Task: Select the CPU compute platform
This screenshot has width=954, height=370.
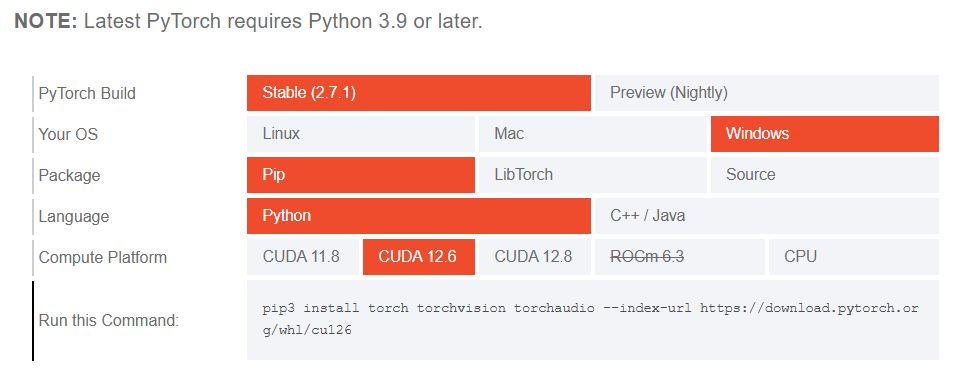Action: pos(854,257)
